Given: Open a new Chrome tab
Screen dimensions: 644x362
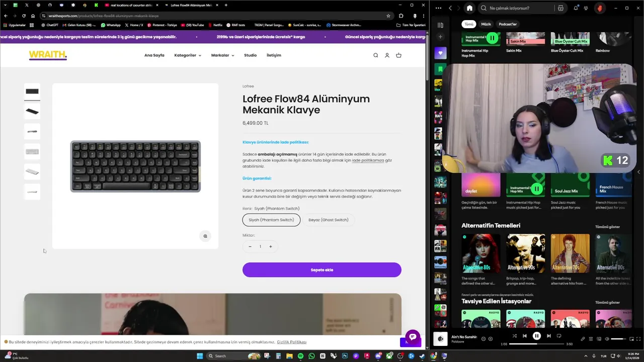Looking at the screenshot, I should (226, 5).
